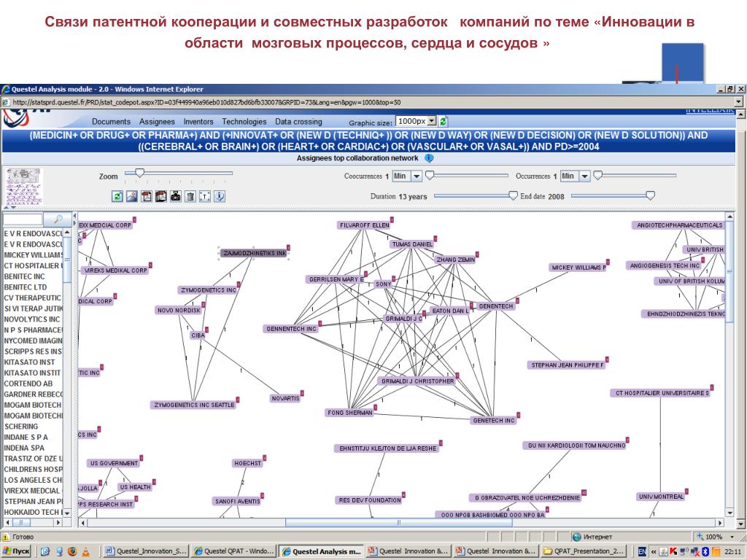Select the HOECHST node
The image size is (747, 560).
click(x=248, y=463)
